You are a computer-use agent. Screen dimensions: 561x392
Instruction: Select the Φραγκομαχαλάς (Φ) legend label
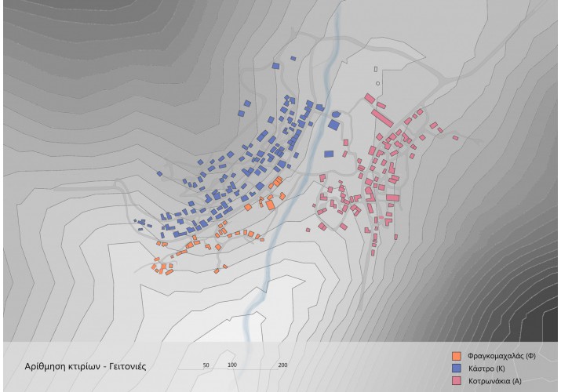501,356
